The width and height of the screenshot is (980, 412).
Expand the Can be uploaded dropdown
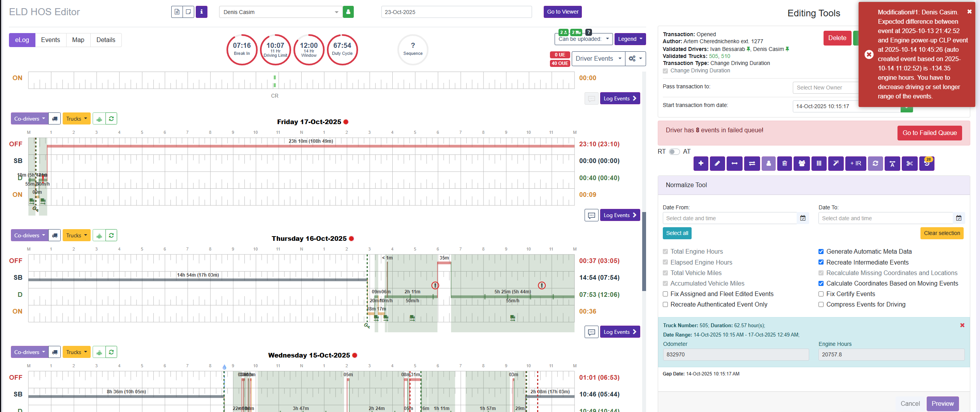tap(583, 39)
